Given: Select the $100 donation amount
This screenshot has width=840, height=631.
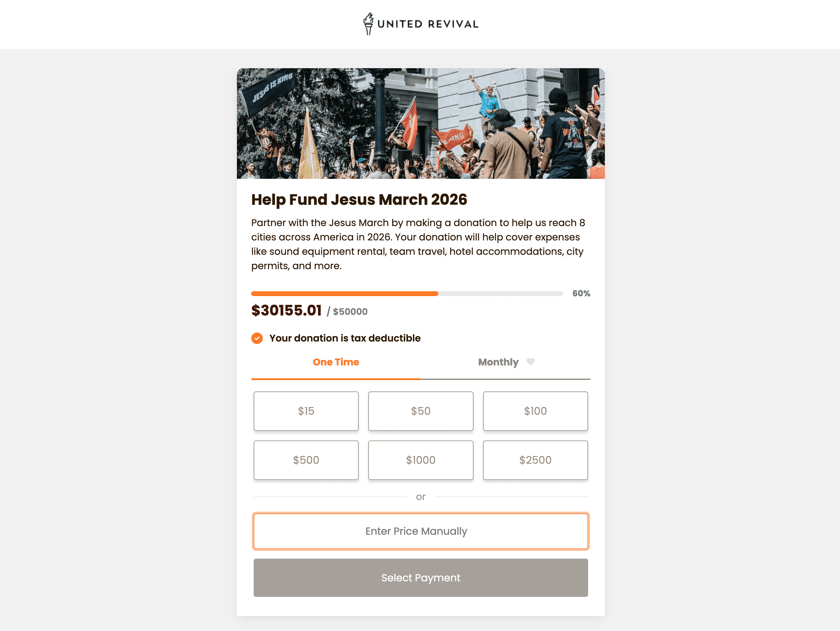Looking at the screenshot, I should [x=535, y=411].
